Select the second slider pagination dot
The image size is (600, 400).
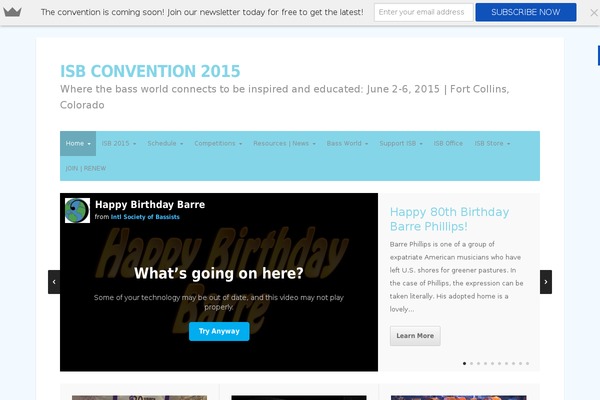[471, 364]
